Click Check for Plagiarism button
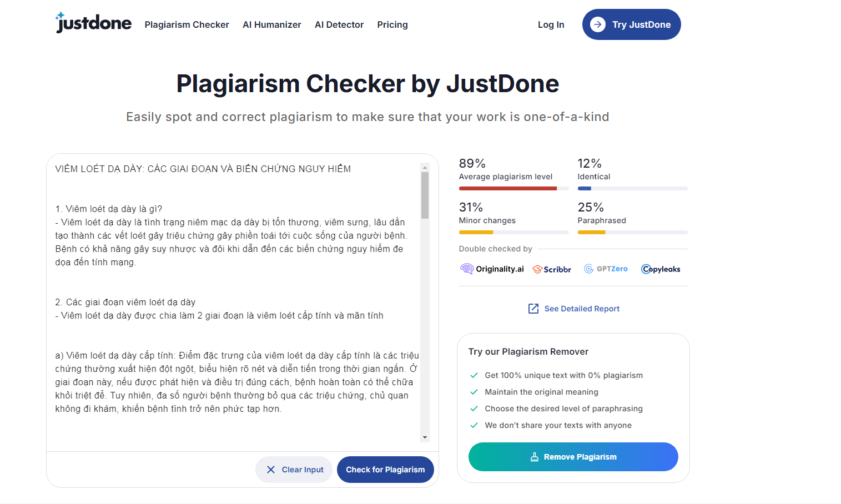Image resolution: width=841 pixels, height=504 pixels. click(385, 470)
